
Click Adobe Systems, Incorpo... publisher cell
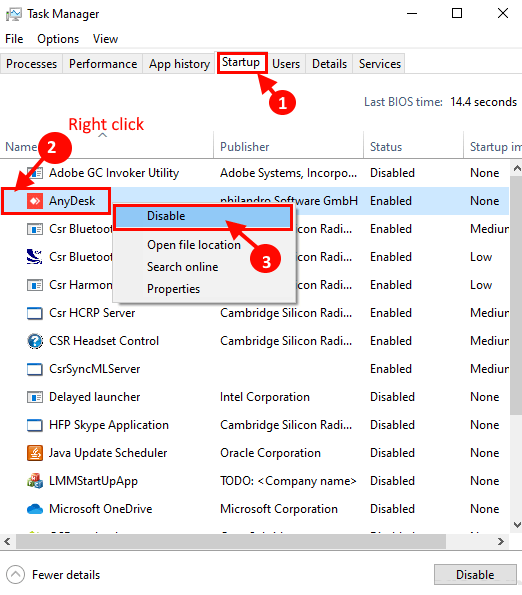289,173
